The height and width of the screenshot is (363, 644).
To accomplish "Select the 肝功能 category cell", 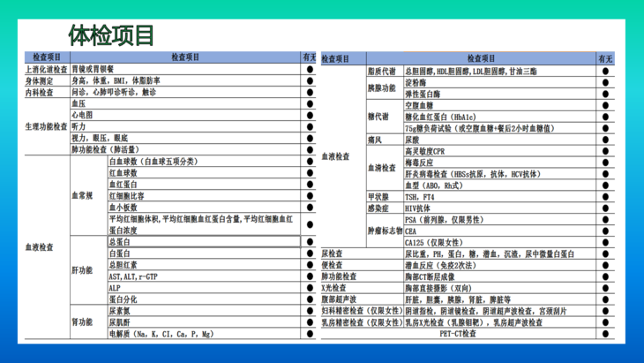I will click(x=82, y=269).
